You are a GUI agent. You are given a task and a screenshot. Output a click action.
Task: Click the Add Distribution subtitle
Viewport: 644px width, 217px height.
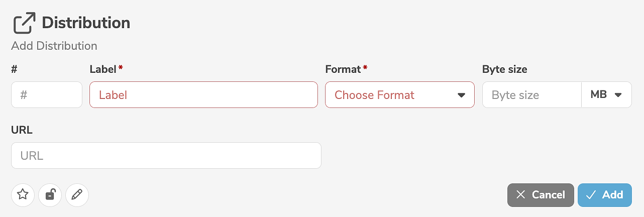click(54, 46)
